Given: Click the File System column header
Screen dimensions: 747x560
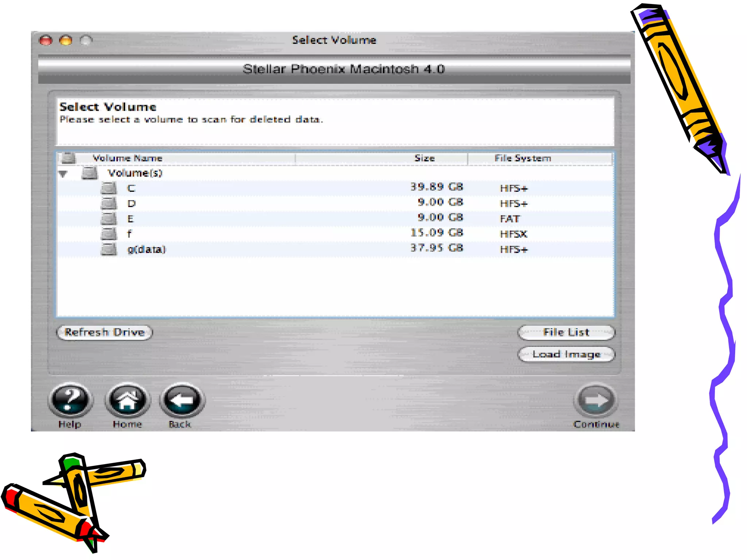Looking at the screenshot, I should pos(522,158).
